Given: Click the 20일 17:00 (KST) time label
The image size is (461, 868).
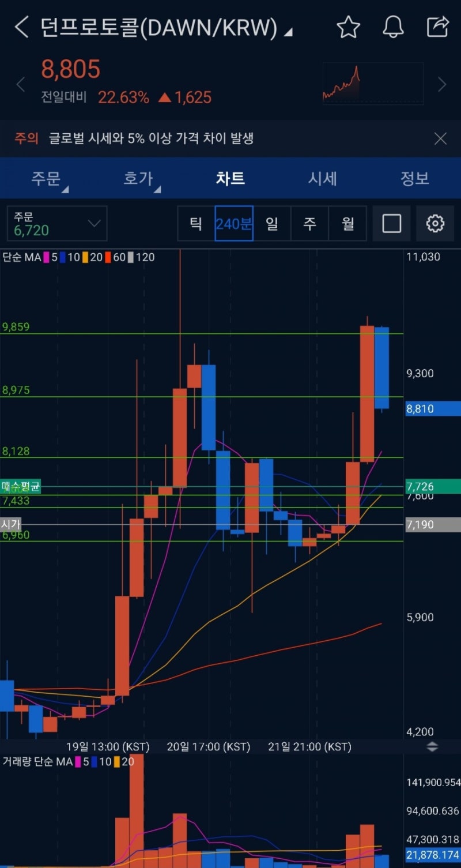Looking at the screenshot, I should tap(209, 747).
